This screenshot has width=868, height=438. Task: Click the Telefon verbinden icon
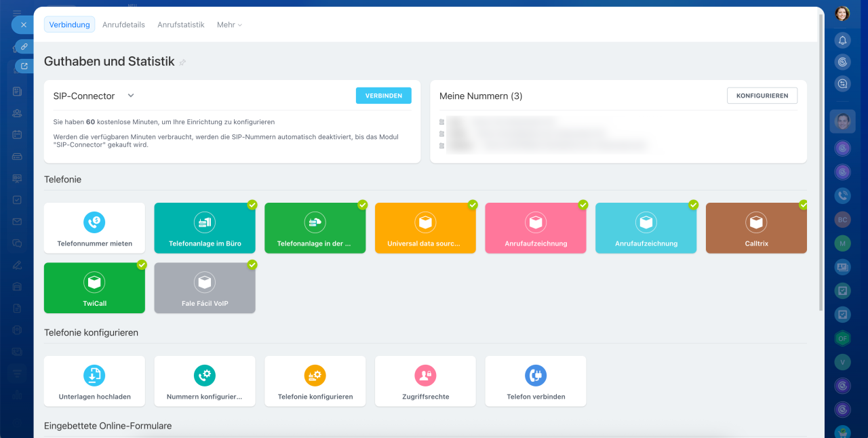tap(536, 375)
